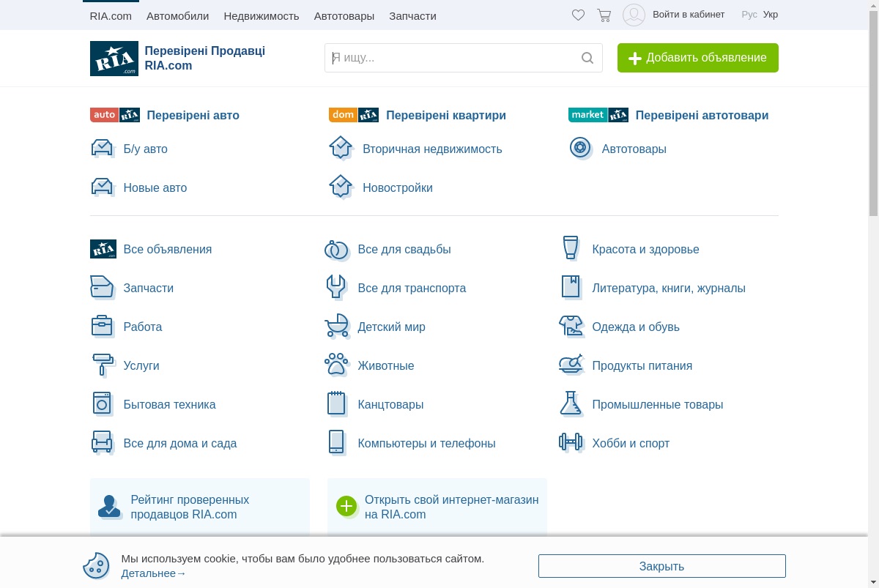Switch language to Укр
Viewport: 879px width, 588px height.
pos(771,15)
